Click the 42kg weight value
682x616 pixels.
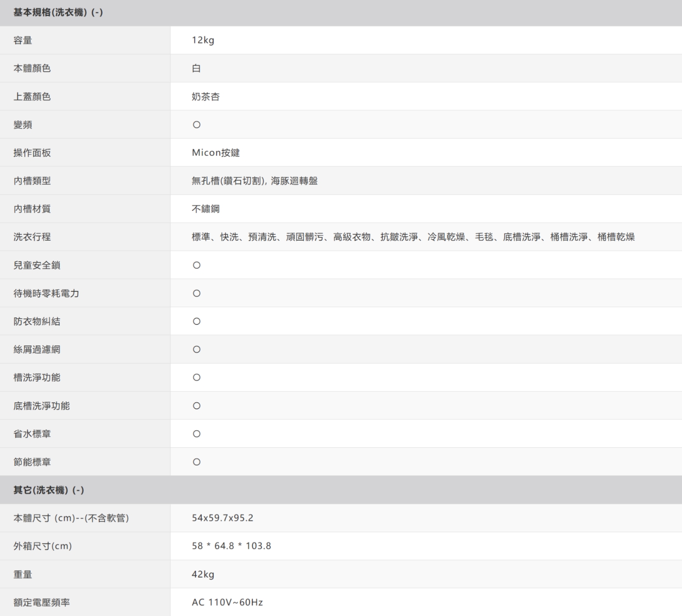pos(202,574)
